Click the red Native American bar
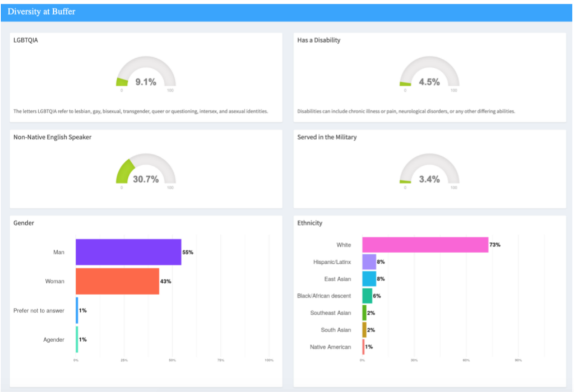574x392 pixels. point(363,347)
